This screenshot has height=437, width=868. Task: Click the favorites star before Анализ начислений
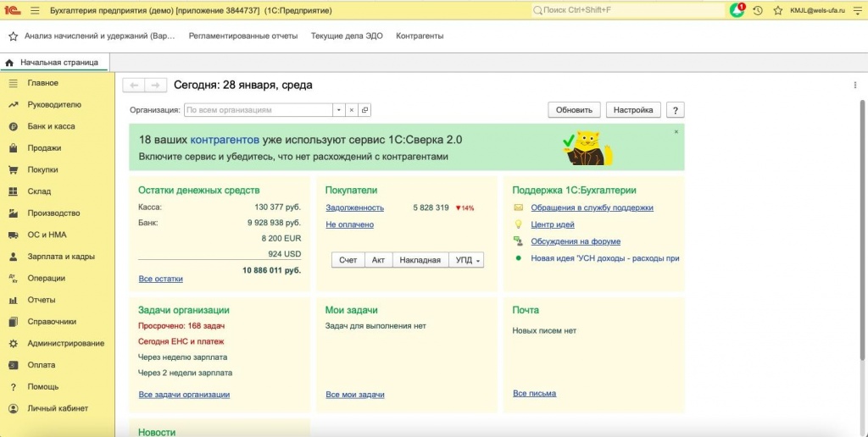[x=14, y=36]
